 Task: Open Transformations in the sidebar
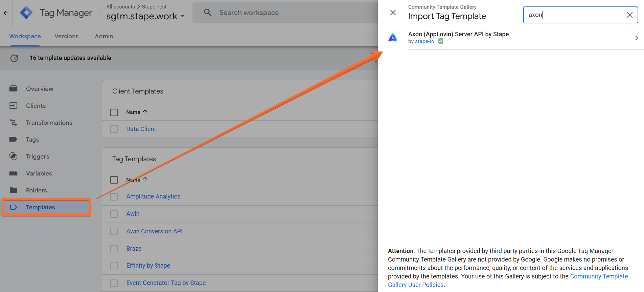pyautogui.click(x=49, y=123)
